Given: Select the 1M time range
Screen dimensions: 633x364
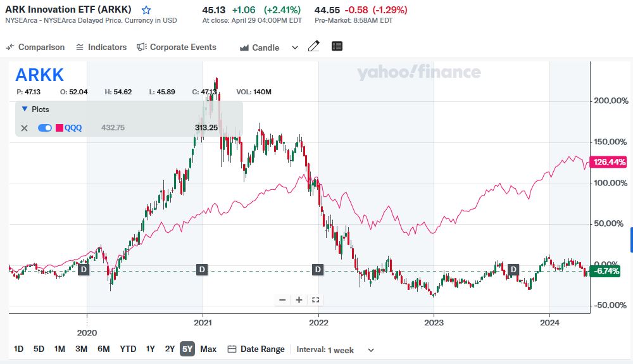Looking at the screenshot, I should click(x=60, y=349).
